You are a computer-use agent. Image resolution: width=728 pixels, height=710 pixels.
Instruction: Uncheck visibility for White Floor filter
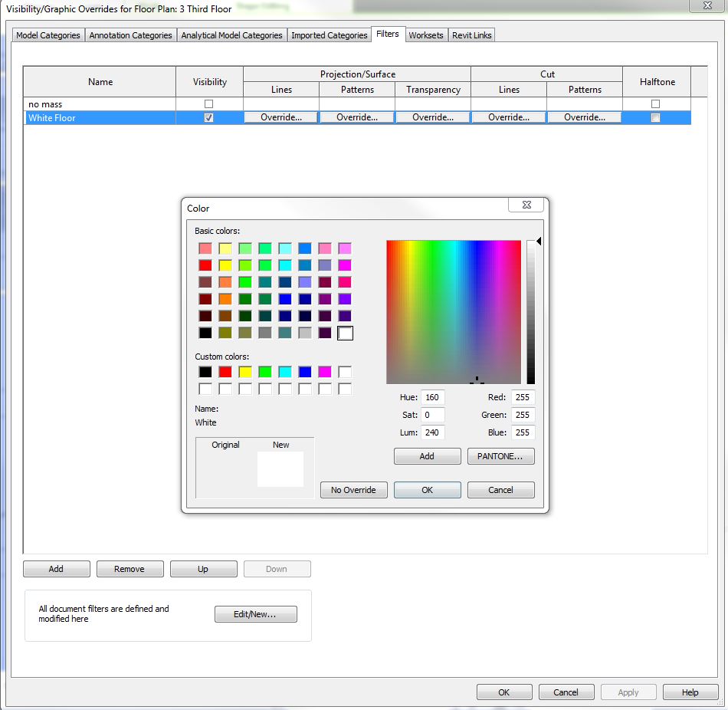click(208, 118)
